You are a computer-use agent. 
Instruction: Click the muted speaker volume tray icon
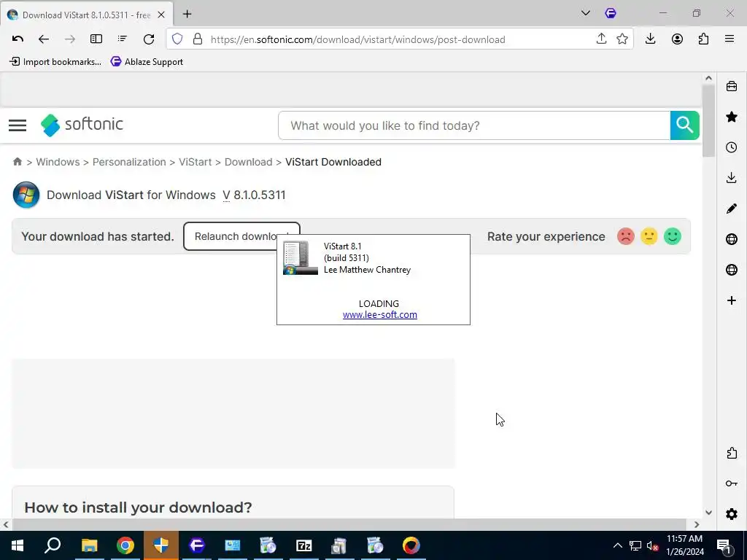[652, 545]
